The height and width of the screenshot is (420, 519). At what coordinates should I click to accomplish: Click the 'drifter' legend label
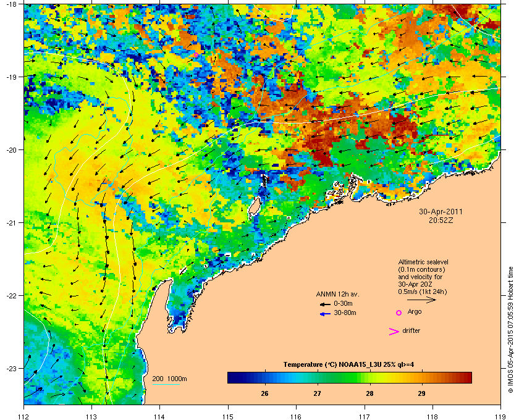pyautogui.click(x=411, y=330)
